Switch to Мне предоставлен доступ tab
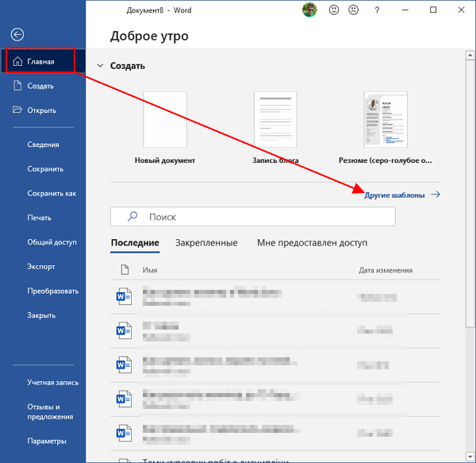The width and height of the screenshot is (476, 463). (312, 243)
